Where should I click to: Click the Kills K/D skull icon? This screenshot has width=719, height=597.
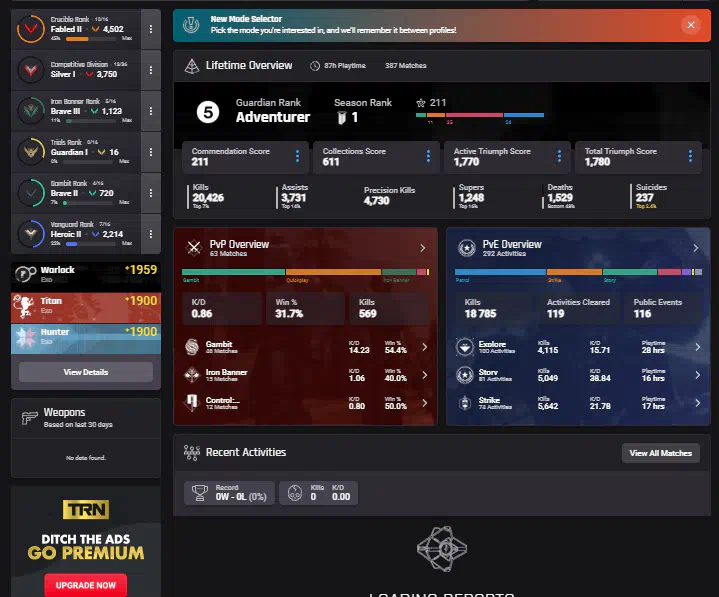[x=295, y=493]
